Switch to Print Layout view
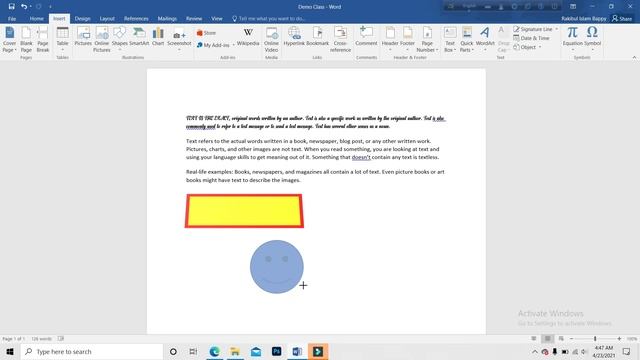This screenshot has height=360, width=640. tap(547, 339)
